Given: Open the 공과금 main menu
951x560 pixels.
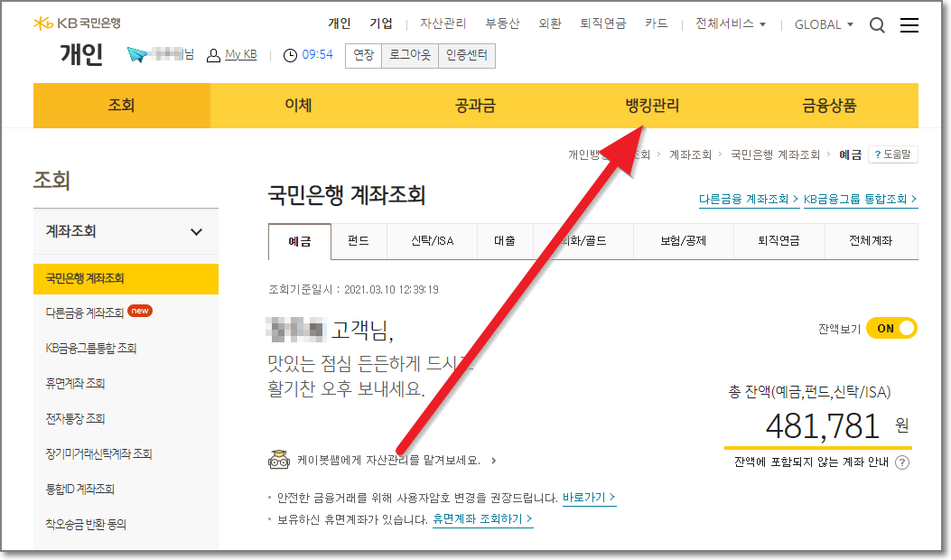Looking at the screenshot, I should 475,106.
